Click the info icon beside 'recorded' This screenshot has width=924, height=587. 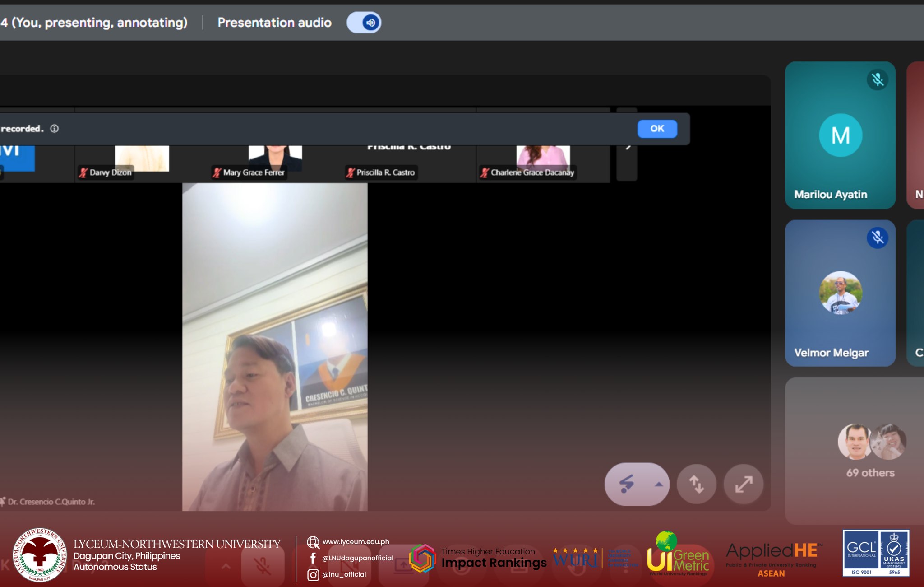point(55,129)
